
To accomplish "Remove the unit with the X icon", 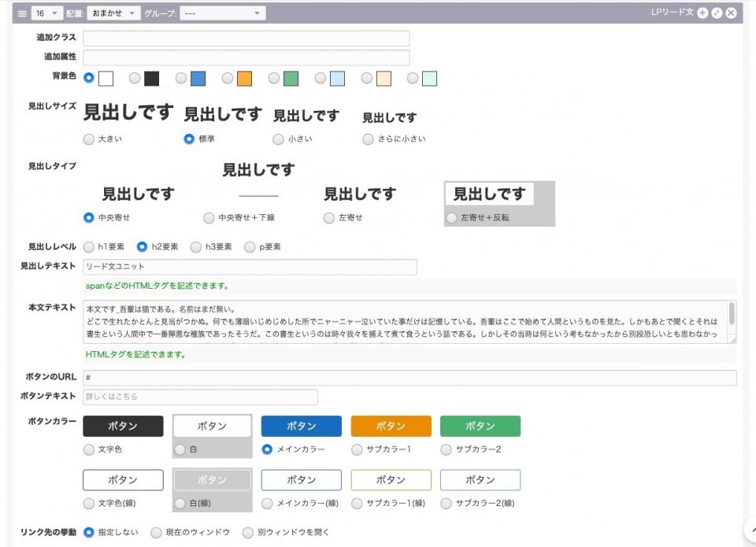I will click(731, 13).
